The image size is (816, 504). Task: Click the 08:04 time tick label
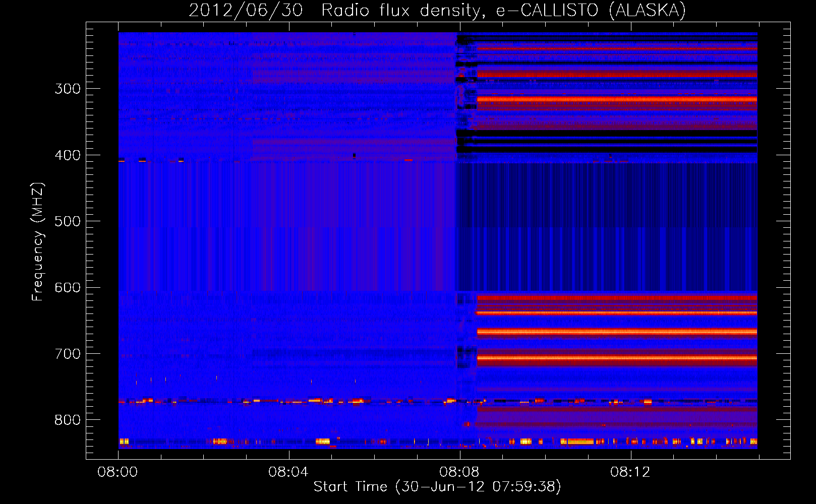(288, 472)
